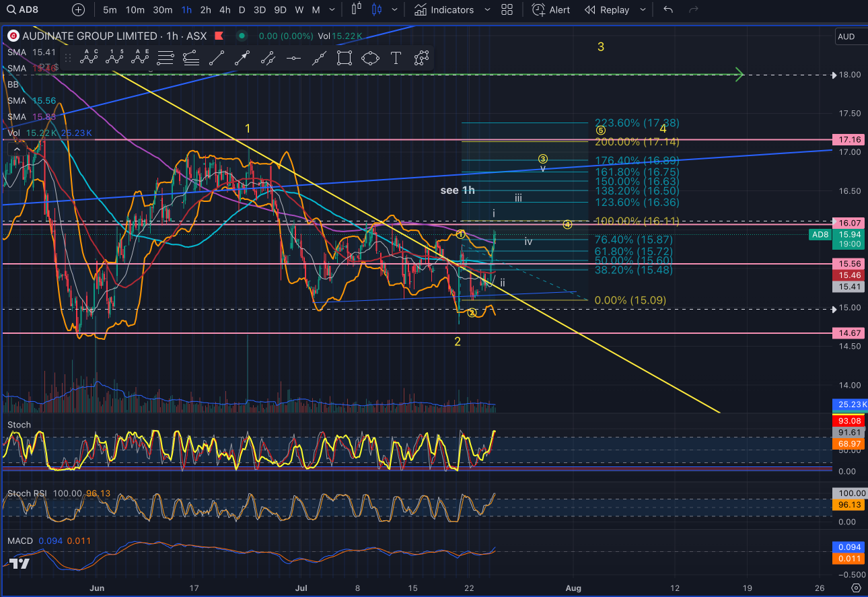The width and height of the screenshot is (868, 597).
Task: Switch to the D daily interval
Action: click(x=242, y=10)
